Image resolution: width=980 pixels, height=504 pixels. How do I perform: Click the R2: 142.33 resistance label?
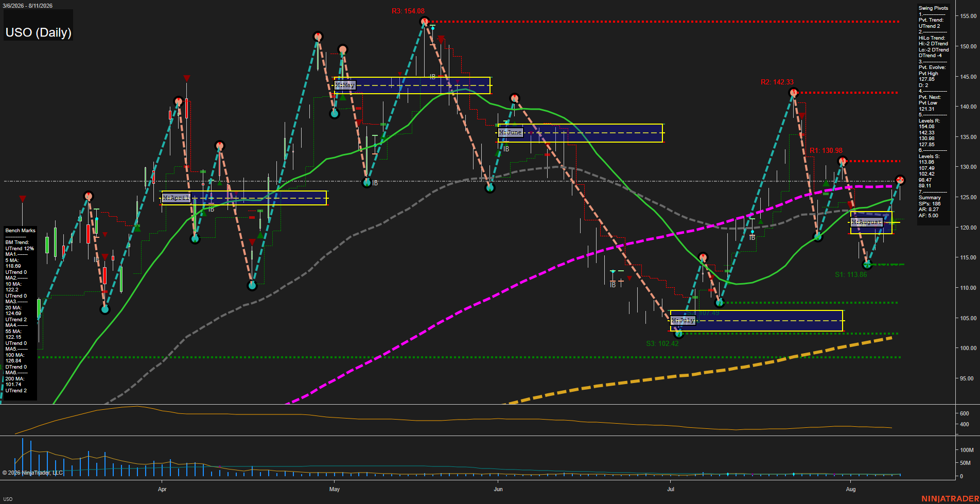(777, 82)
